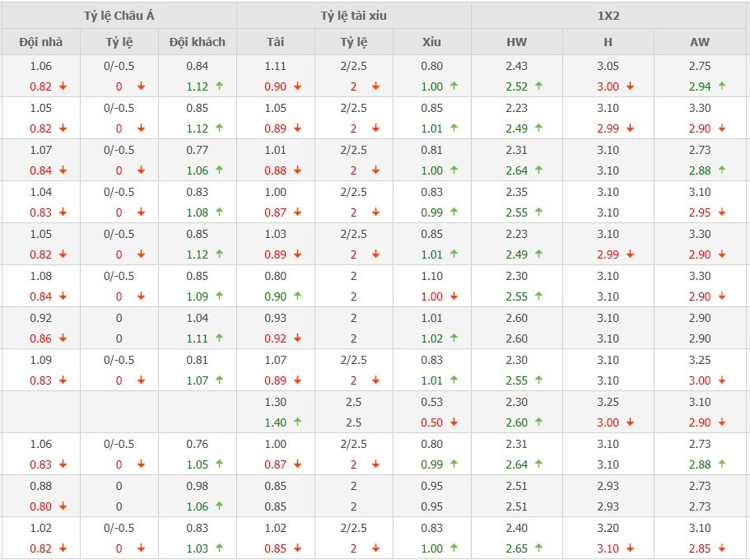The image size is (750, 560).
Task: Click the AW column header
Action: (701, 42)
